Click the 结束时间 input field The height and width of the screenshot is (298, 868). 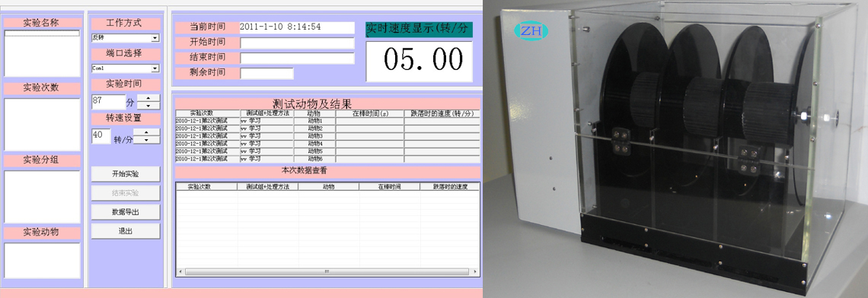297,58
